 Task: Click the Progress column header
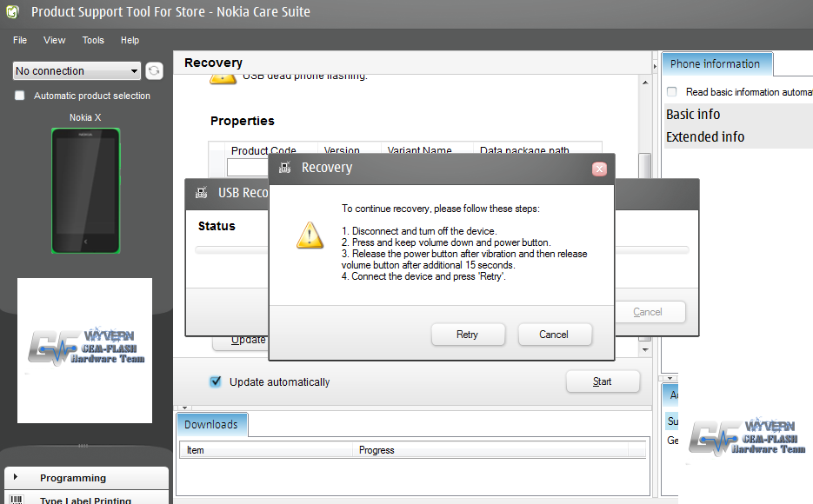[x=490, y=450]
